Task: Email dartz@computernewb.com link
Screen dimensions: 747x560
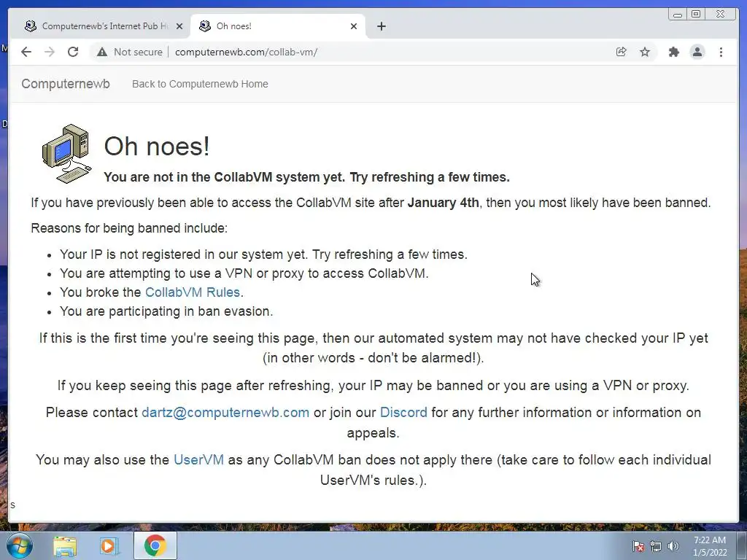Action: pos(225,413)
